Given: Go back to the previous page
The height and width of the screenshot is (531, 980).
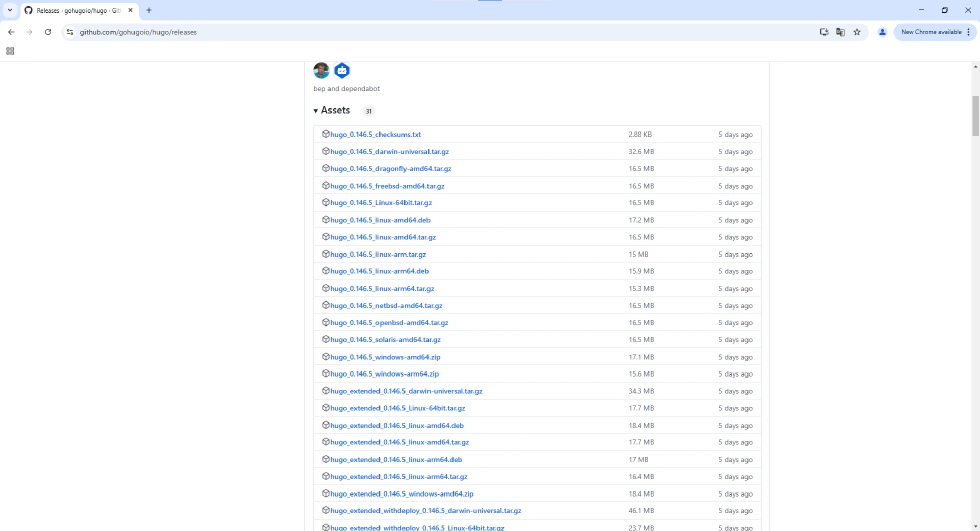Looking at the screenshot, I should 11,32.
